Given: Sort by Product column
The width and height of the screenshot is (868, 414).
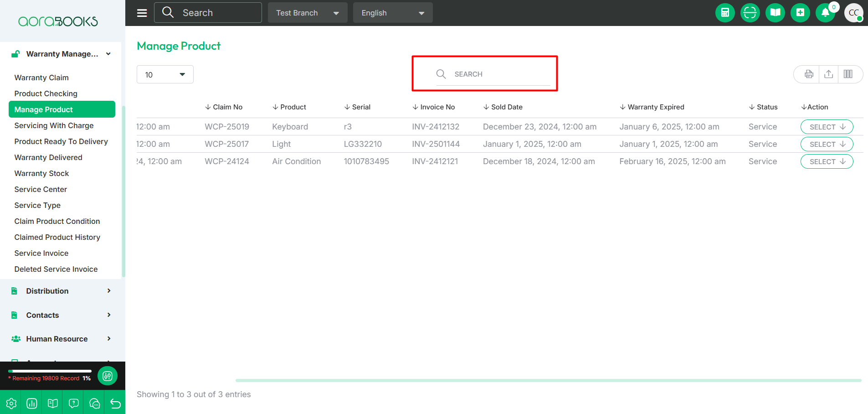Looking at the screenshot, I should [289, 107].
